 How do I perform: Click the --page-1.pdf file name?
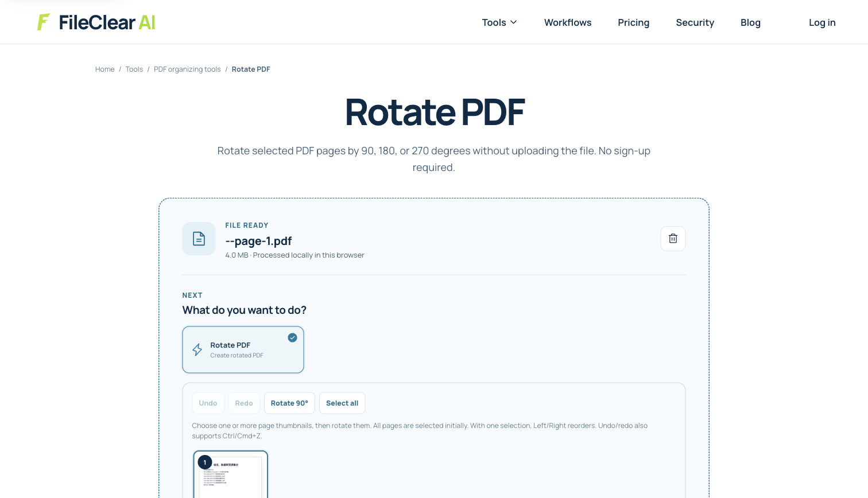point(258,241)
